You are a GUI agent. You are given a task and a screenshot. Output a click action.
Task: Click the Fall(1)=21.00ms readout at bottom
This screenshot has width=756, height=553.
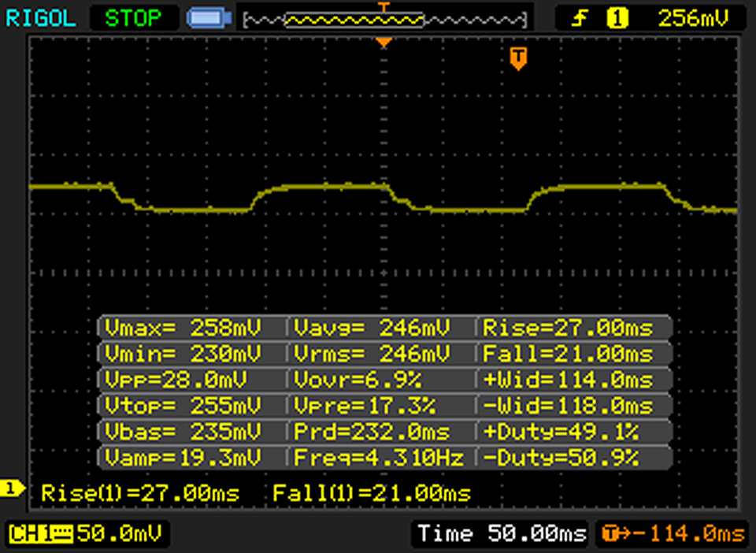click(372, 493)
